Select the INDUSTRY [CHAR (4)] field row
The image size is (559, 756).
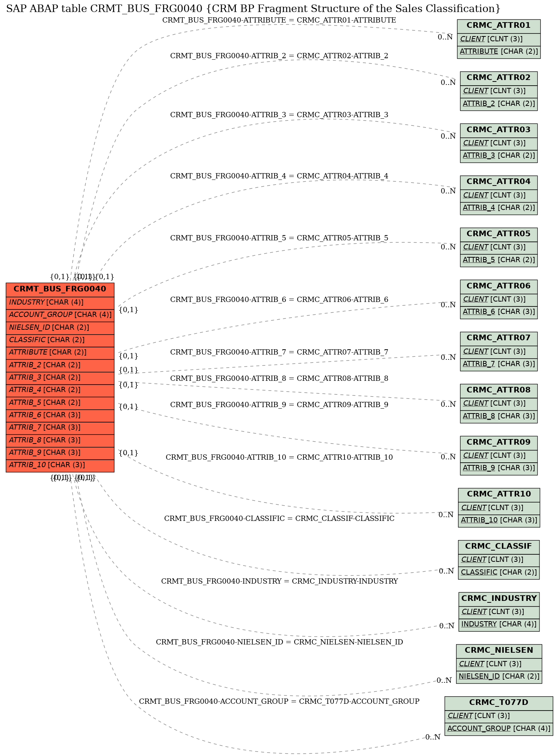point(60,303)
